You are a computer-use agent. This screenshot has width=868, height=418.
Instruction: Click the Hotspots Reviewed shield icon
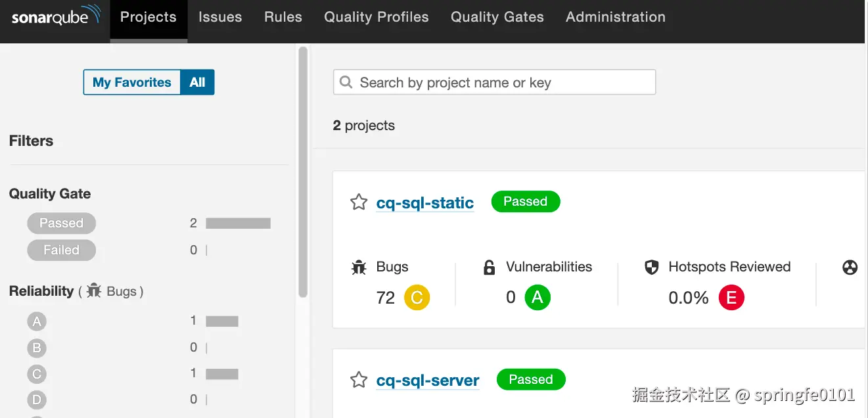[x=651, y=267]
